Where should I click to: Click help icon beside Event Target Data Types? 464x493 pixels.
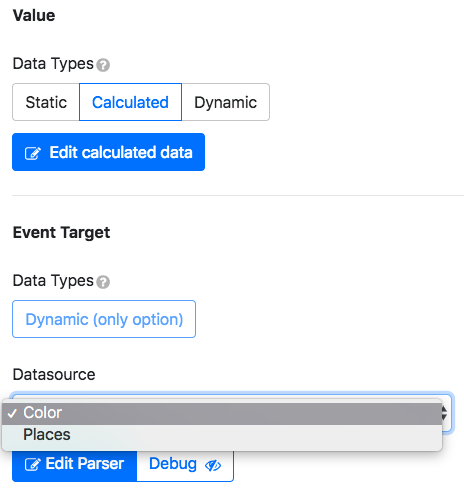pos(103,282)
